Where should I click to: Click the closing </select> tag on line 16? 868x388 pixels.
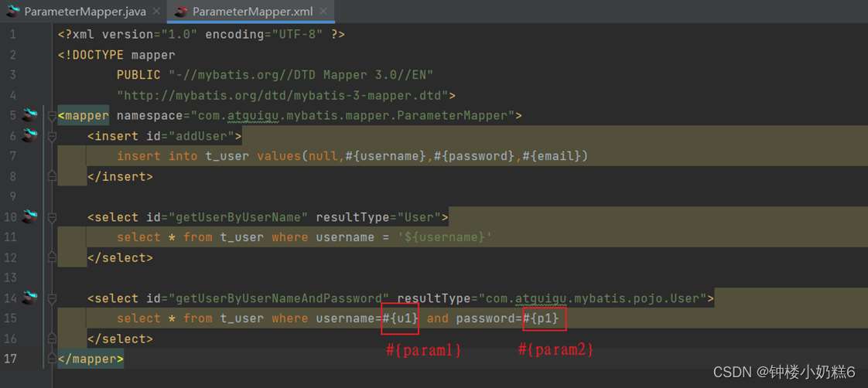pos(120,339)
